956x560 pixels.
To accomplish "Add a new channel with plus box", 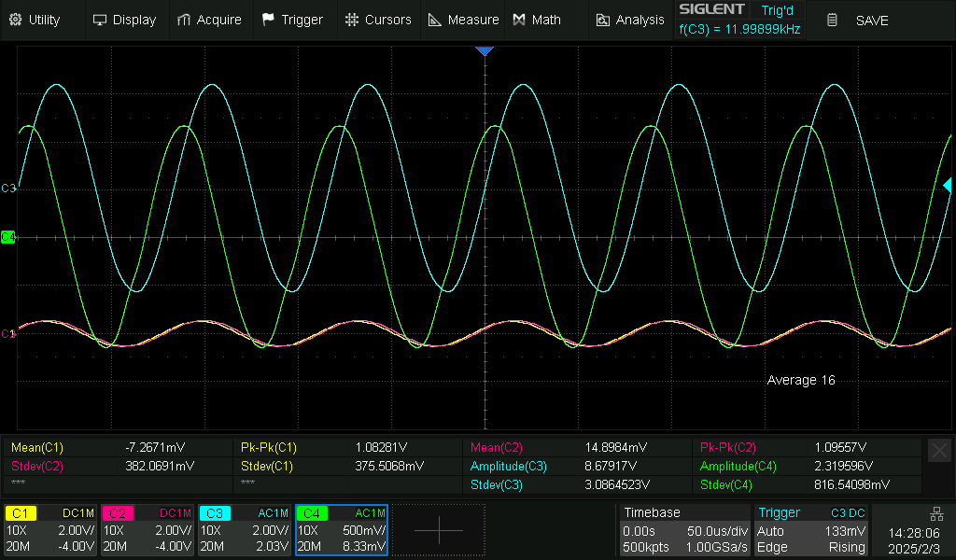I will coord(438,529).
